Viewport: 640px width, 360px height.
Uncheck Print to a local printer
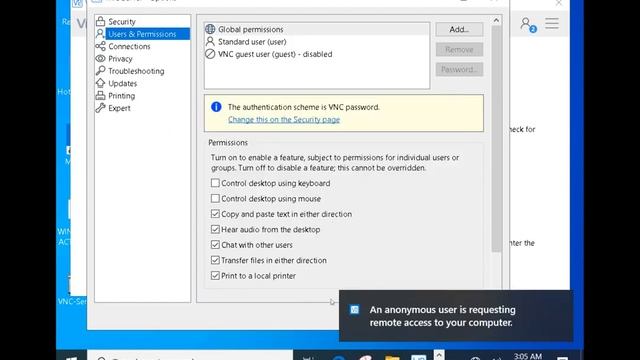coord(215,276)
